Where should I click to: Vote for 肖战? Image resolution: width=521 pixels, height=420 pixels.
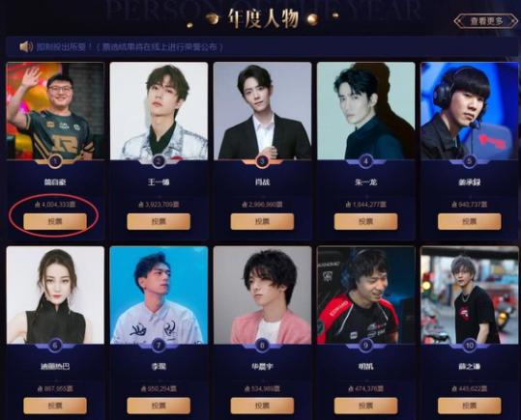[x=262, y=221]
